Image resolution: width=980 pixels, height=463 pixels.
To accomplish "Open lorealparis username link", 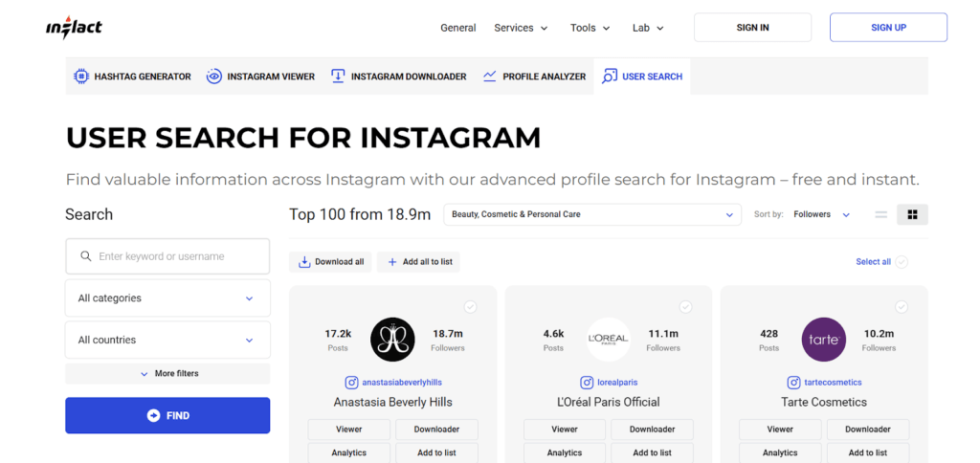I will click(x=617, y=383).
